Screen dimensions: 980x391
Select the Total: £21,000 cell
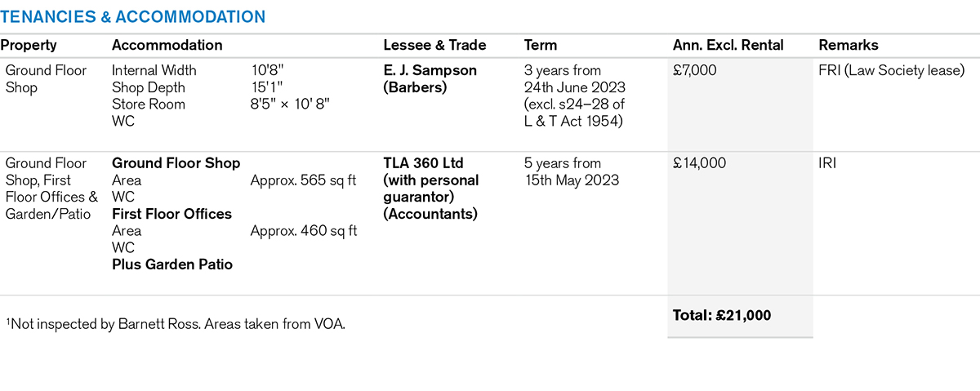[721, 315]
